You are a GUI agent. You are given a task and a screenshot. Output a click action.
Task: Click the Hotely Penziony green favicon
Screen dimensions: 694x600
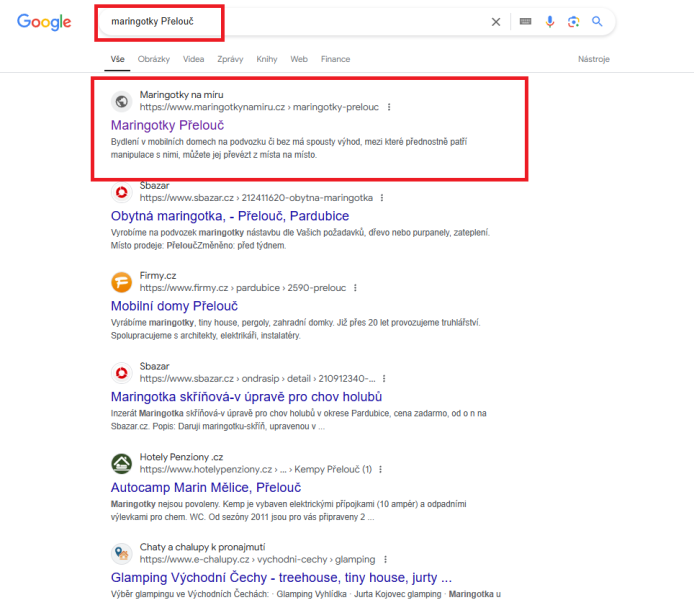121,463
